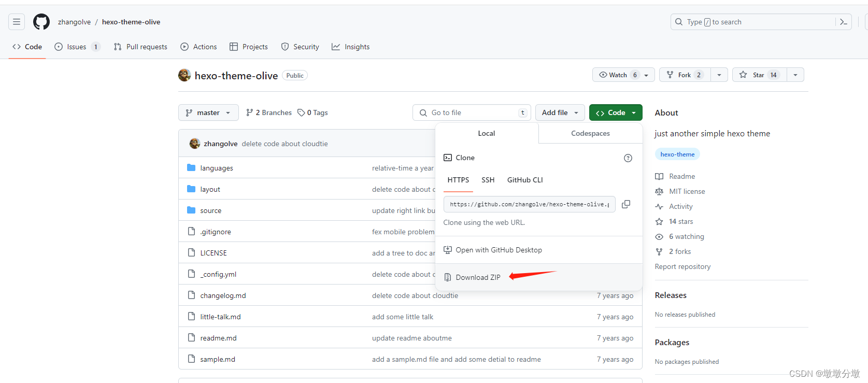Switch to the Issues tab

77,47
